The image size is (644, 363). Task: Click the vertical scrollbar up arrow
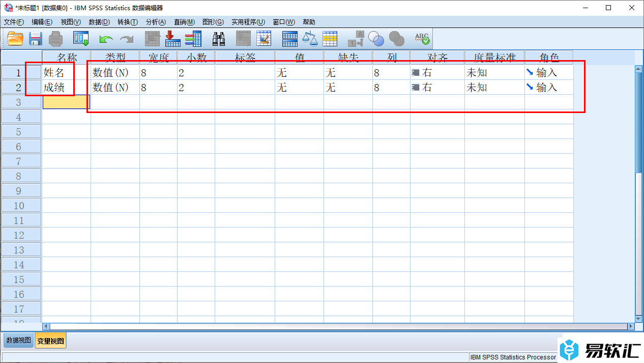coord(639,69)
